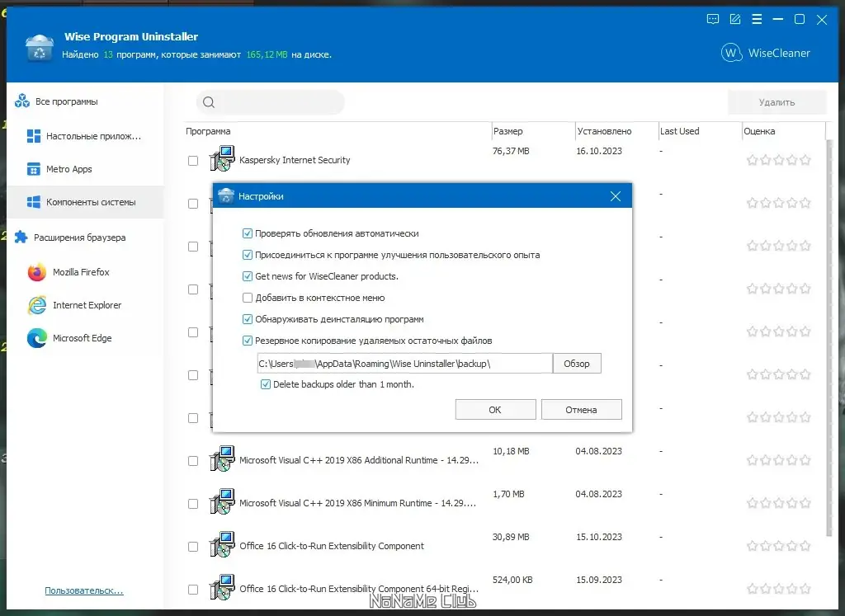The image size is (845, 616).
Task: Click the Visual C++ 2019 X86 Minimum Runtime icon
Action: point(222,501)
